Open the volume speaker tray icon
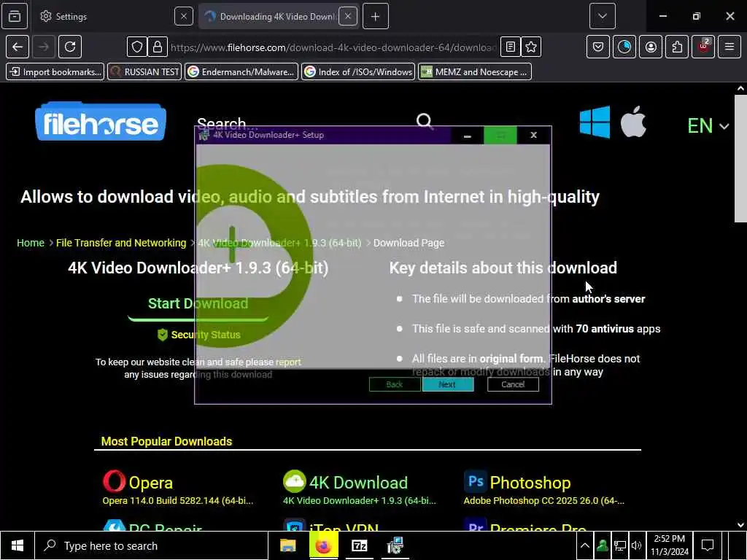This screenshot has width=747, height=560. tap(636, 545)
